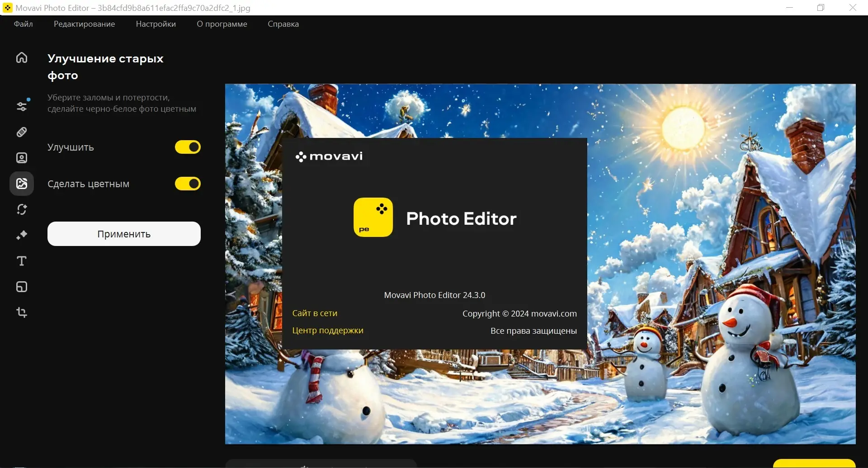
Task: Open the Файл menu
Action: click(x=24, y=24)
